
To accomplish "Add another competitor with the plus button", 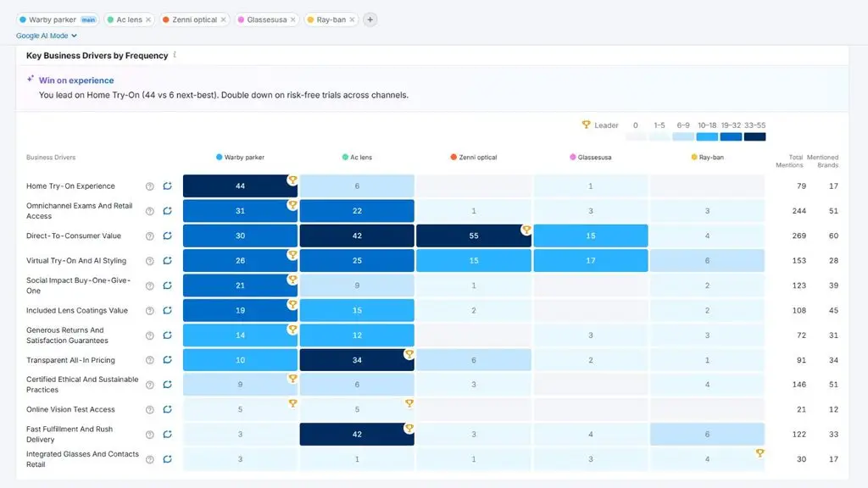I will 370,20.
